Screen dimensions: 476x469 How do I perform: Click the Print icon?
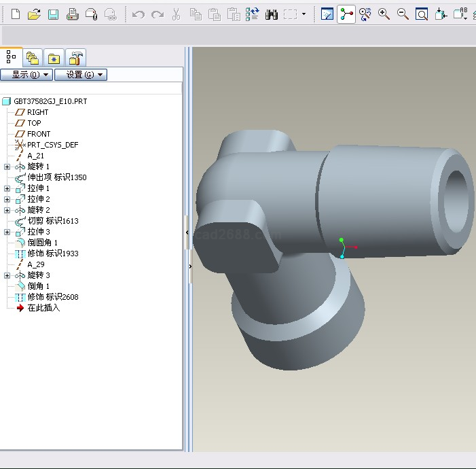pos(72,14)
